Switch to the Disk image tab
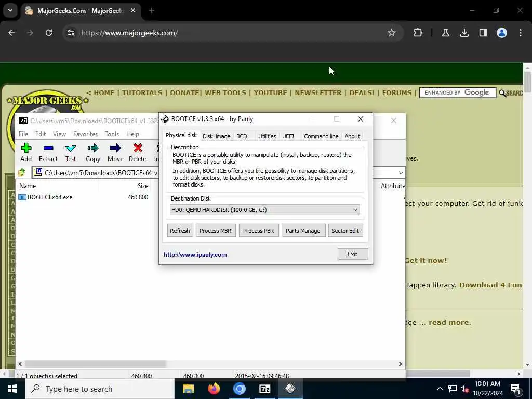This screenshot has height=399, width=532. (x=217, y=136)
